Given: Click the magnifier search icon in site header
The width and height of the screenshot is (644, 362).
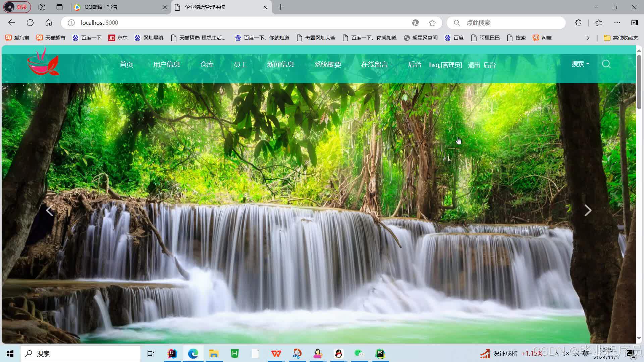Looking at the screenshot, I should (x=606, y=64).
